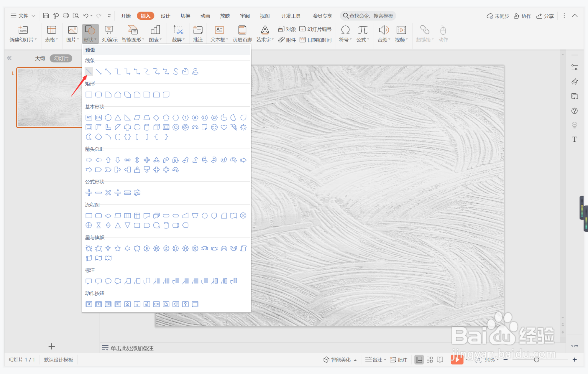Pick the oval callout shape
Screen dimensions: 588x374
point(108,281)
